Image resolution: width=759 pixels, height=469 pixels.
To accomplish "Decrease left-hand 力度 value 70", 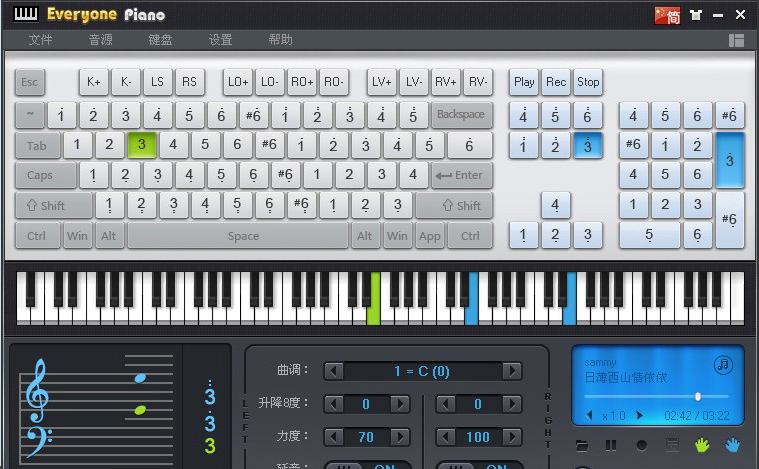I will [334, 437].
